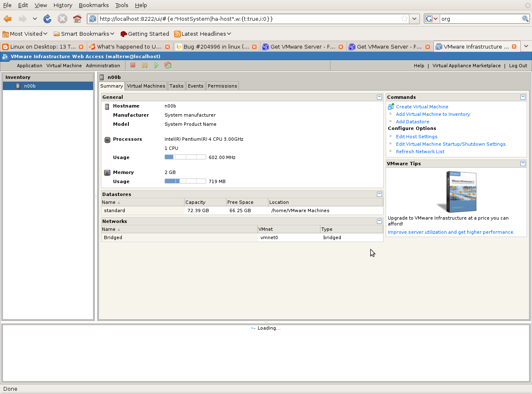532x394 pixels.
Task: Click the search box containing 'org'
Action: (x=480, y=19)
